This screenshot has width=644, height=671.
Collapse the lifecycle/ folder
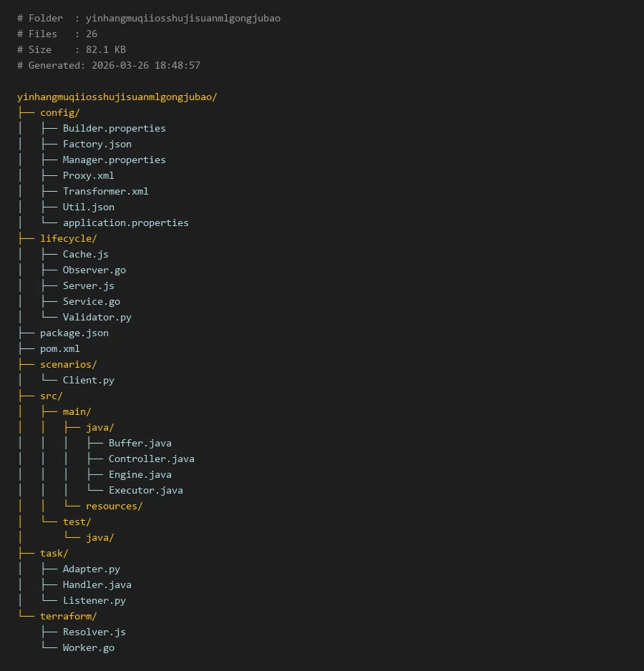(68, 238)
